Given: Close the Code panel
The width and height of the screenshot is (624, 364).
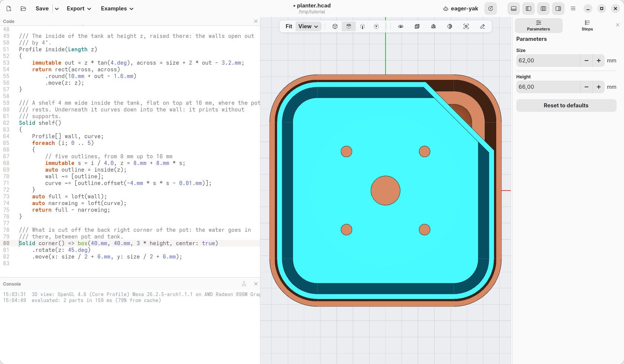Looking at the screenshot, I should 256,21.
